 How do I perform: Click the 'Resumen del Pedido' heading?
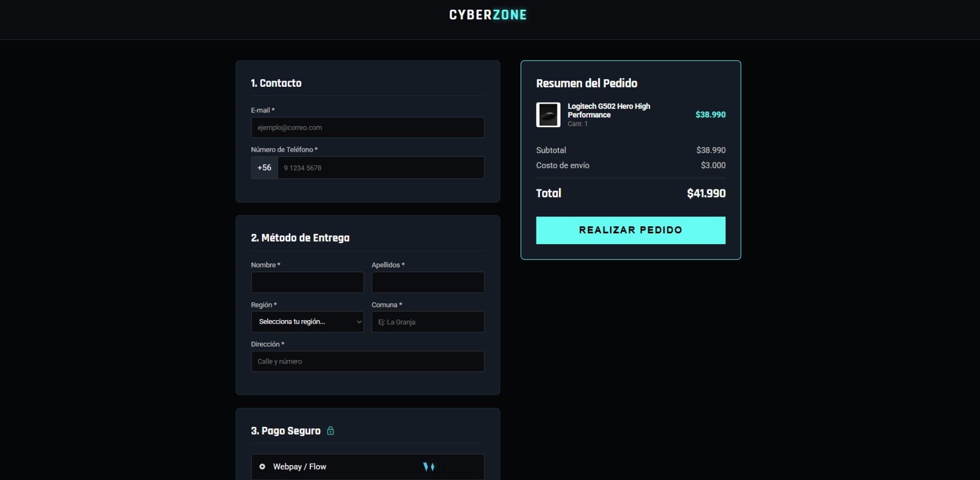pos(586,83)
